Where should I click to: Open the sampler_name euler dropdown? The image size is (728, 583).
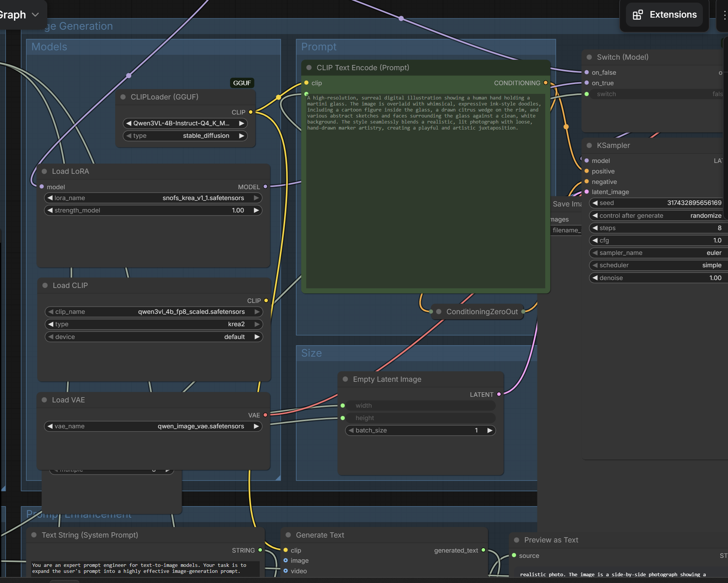(x=658, y=253)
